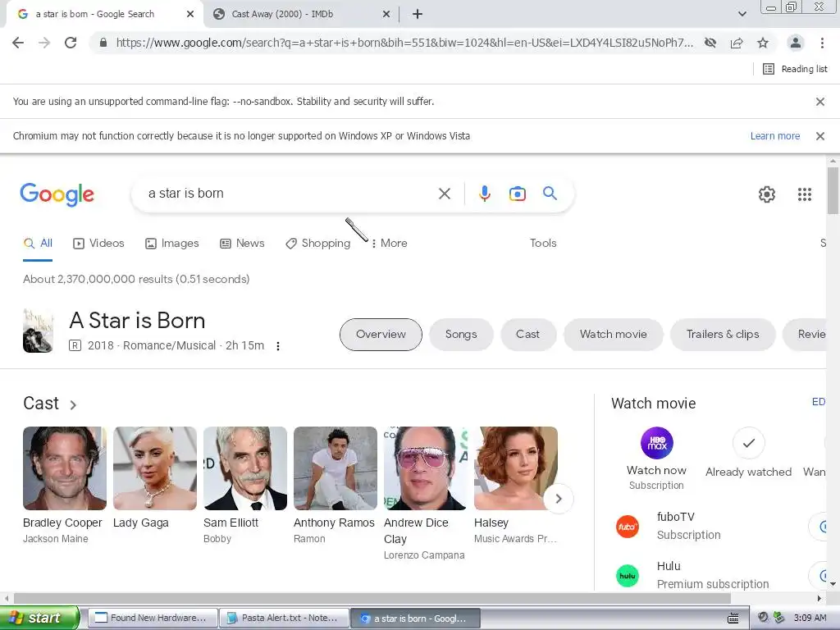
Task: Click the HBO Max Watch now icon
Action: click(657, 443)
